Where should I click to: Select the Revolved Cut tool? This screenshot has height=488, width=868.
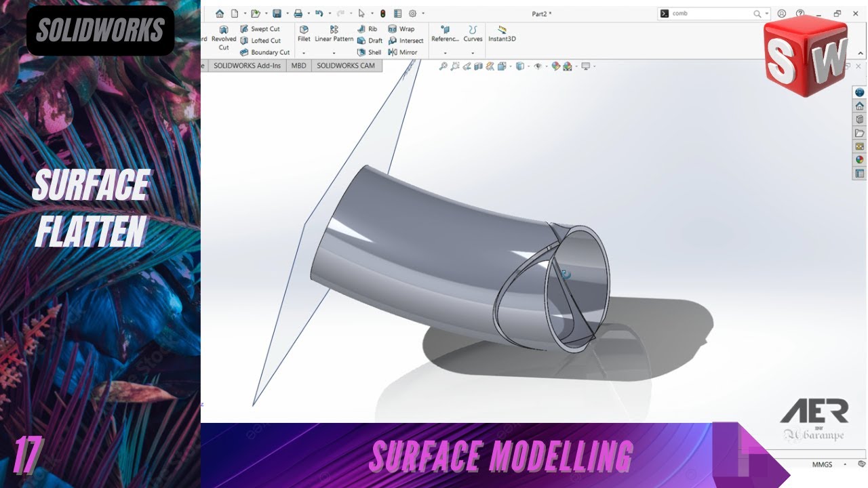click(224, 38)
